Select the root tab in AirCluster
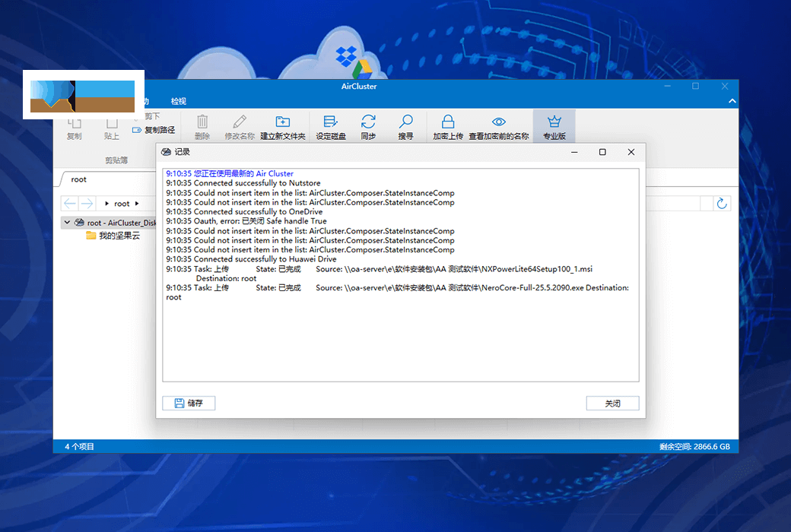Image resolution: width=791 pixels, height=532 pixels. pos(78,179)
